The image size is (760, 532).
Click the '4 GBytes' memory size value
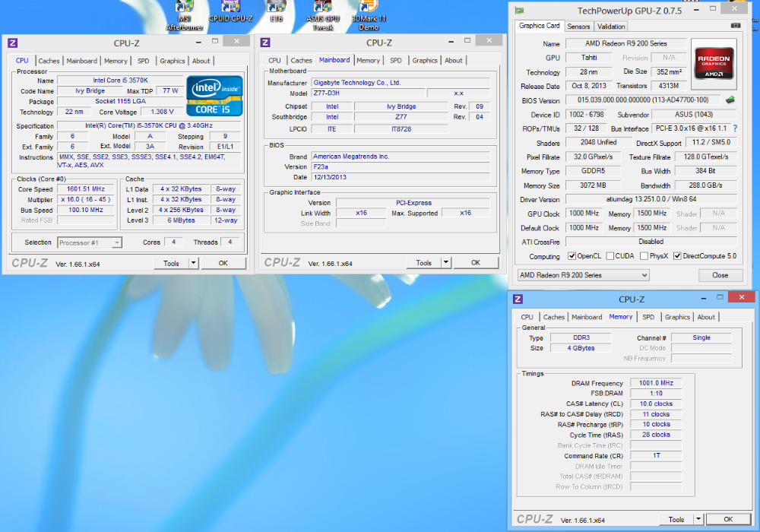click(x=581, y=348)
